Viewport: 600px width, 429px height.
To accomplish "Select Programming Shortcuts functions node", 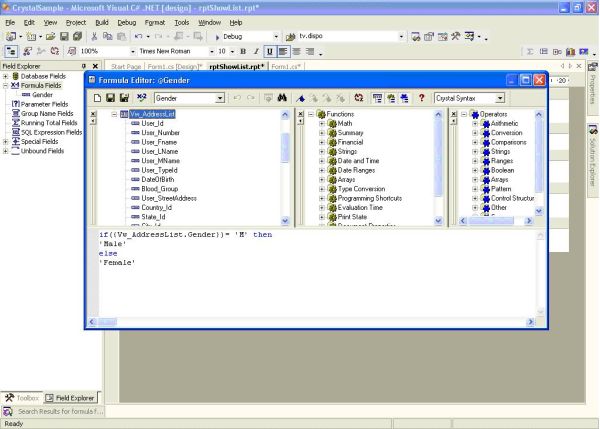I will point(370,198).
